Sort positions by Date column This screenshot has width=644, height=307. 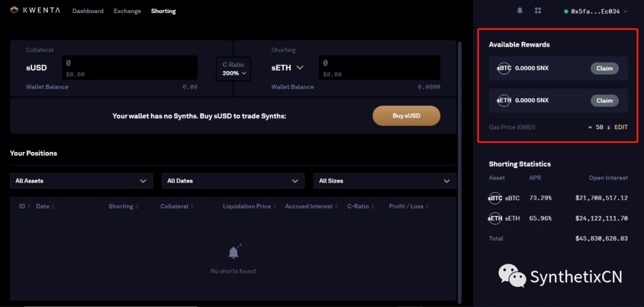45,206
